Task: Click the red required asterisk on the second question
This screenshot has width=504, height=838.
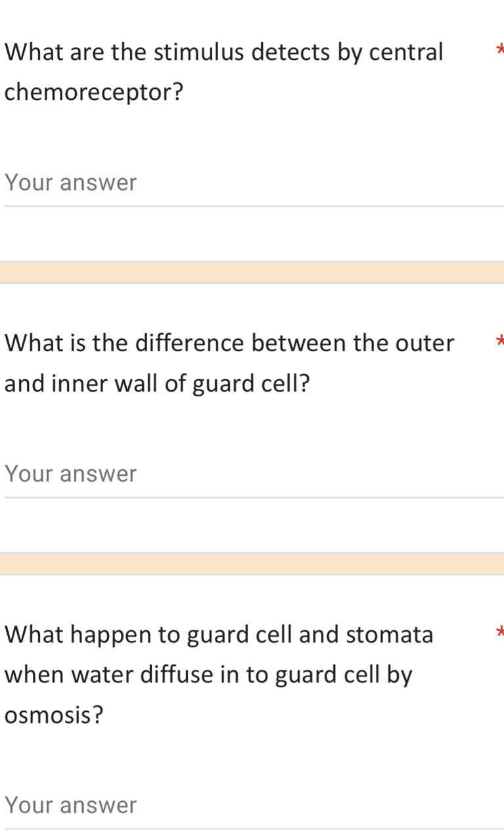Action: pos(501,339)
